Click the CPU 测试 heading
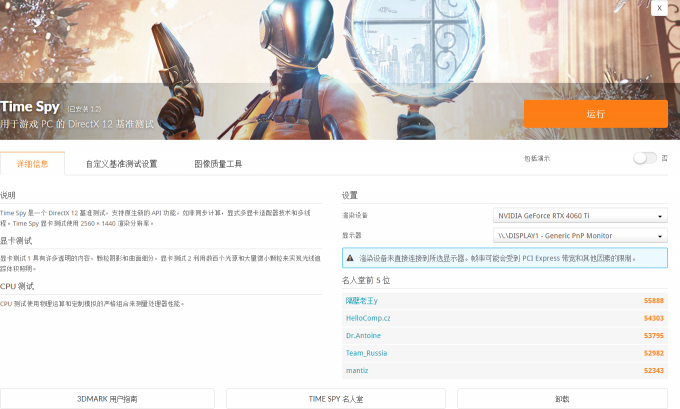The image size is (680, 409). (17, 286)
